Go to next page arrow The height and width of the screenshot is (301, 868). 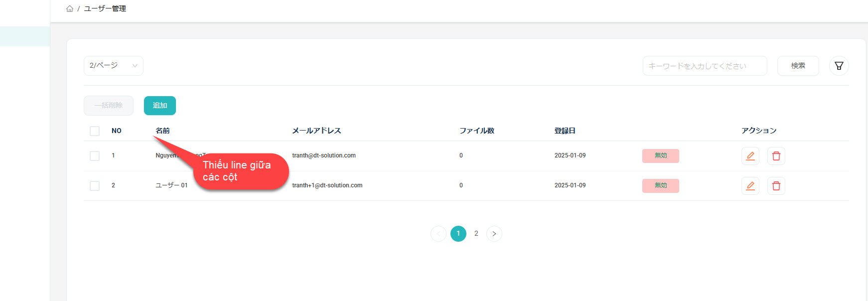pos(494,234)
